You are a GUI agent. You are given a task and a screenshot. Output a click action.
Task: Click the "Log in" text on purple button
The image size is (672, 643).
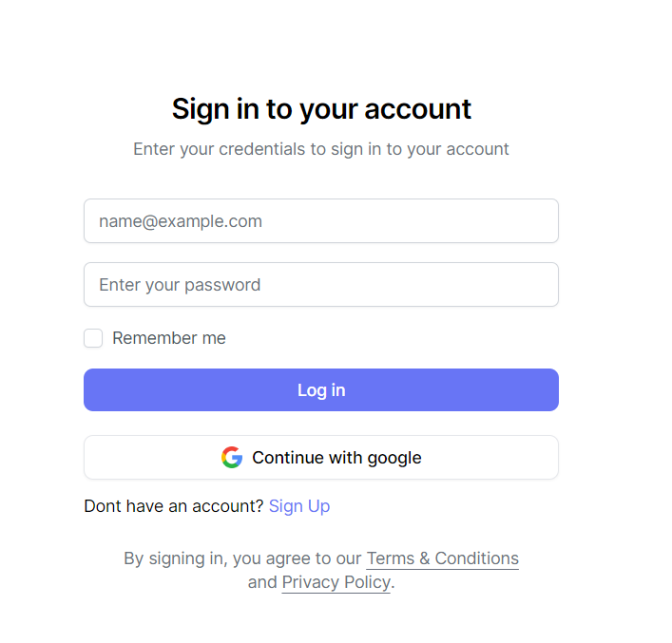coord(321,390)
